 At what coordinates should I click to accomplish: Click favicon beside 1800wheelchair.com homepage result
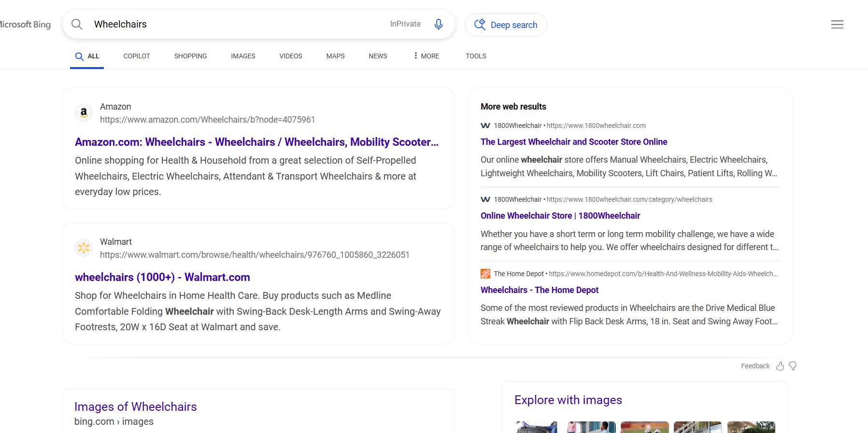[x=485, y=126]
